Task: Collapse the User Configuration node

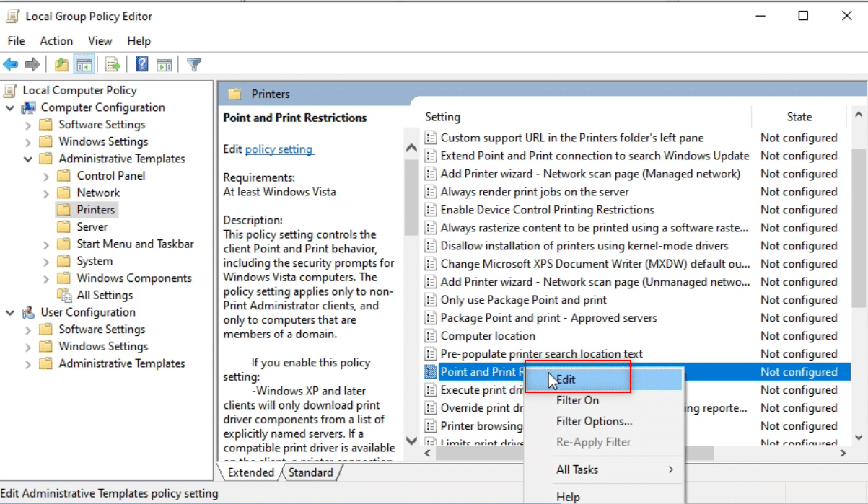Action: coord(10,312)
